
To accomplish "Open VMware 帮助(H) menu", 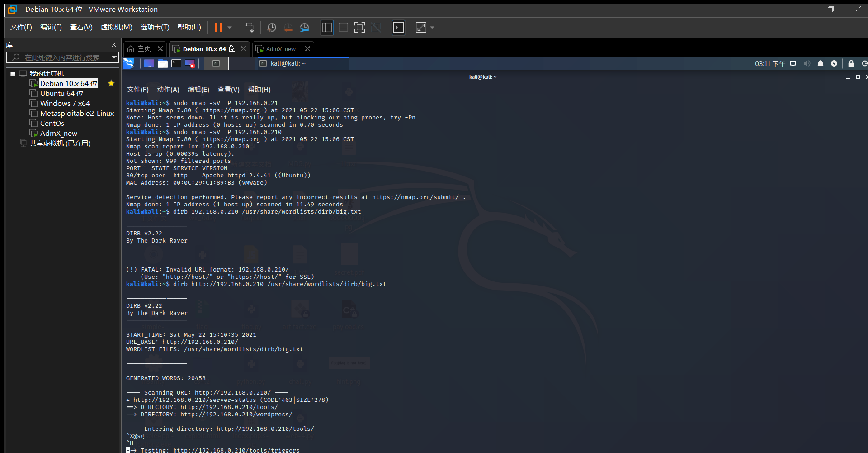I will pyautogui.click(x=189, y=27).
